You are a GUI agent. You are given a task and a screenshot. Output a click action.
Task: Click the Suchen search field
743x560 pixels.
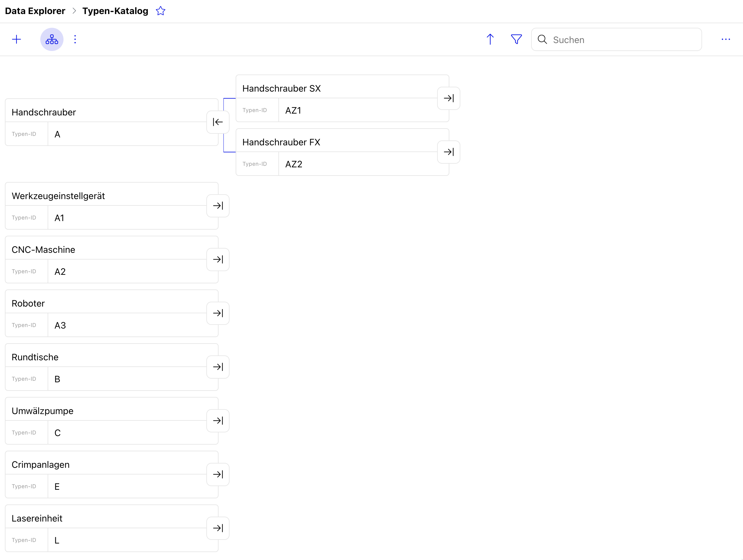tap(616, 40)
